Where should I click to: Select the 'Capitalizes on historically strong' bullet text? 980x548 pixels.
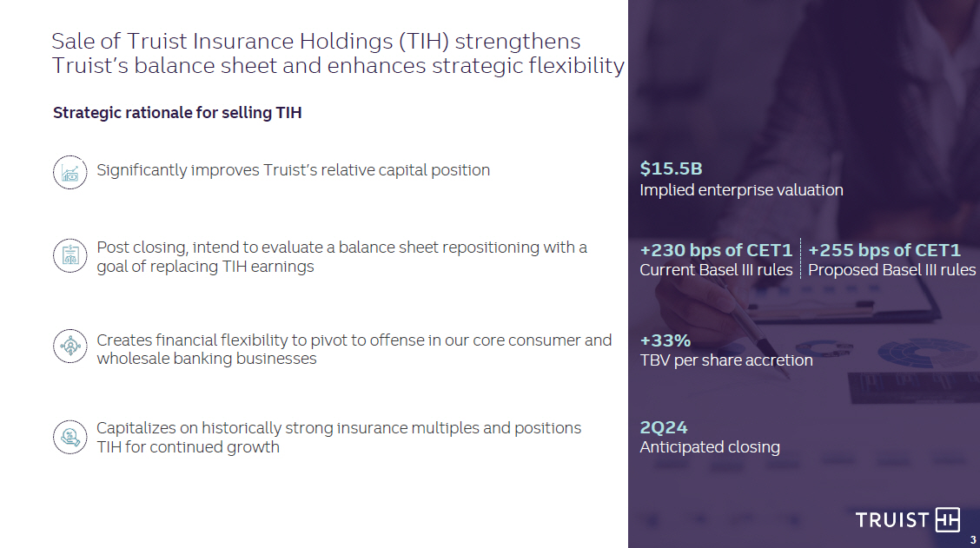[339, 438]
